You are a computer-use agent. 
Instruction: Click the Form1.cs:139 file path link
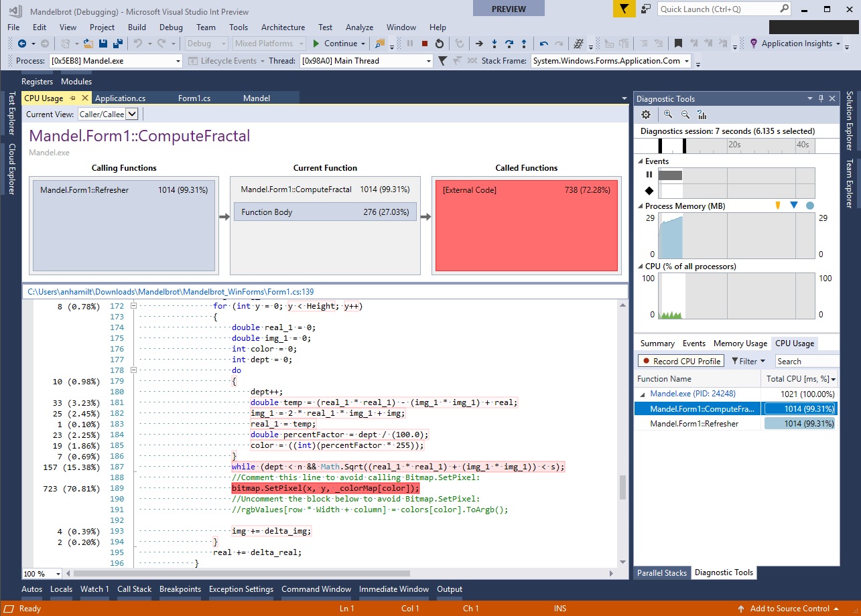coord(170,292)
